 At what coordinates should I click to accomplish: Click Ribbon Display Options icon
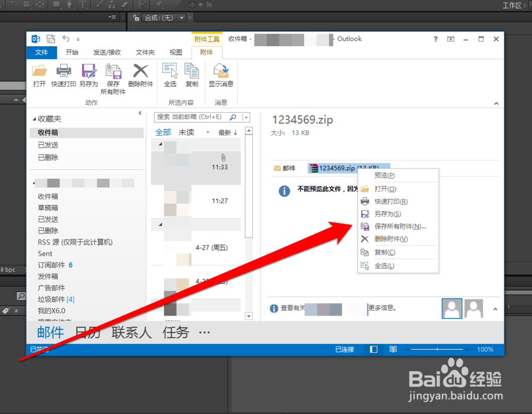click(451, 39)
